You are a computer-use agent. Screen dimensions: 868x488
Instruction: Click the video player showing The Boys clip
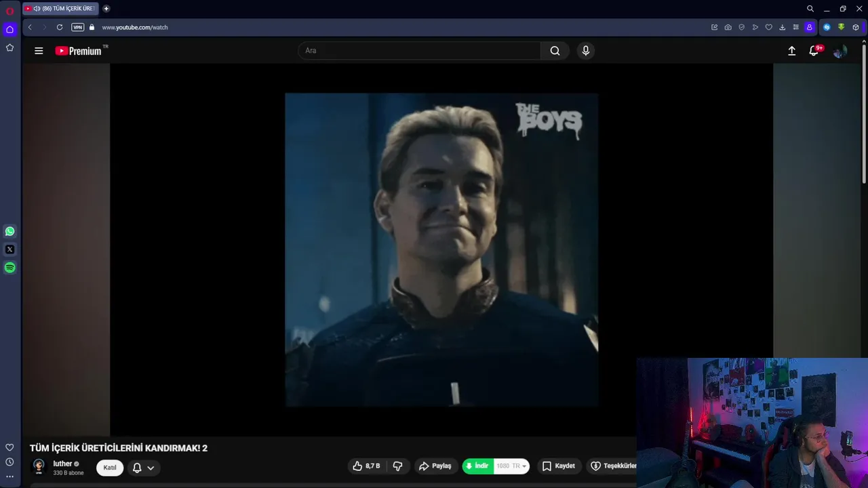(441, 249)
